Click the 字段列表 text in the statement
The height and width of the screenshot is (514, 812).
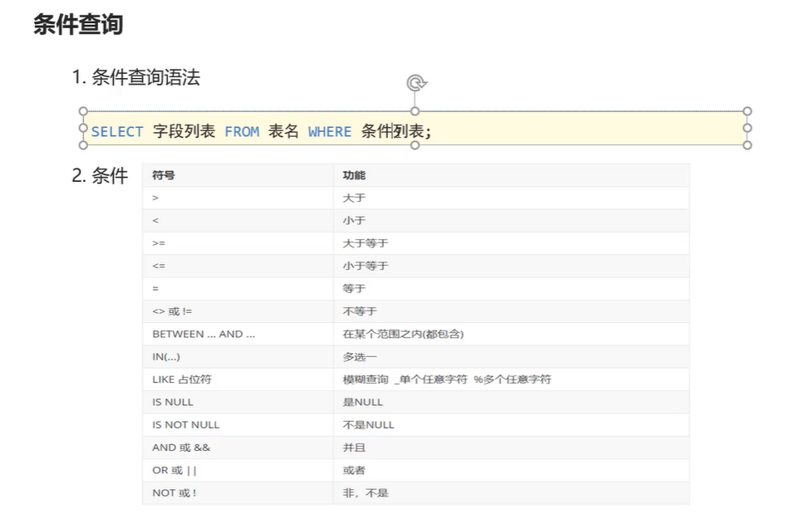point(184,131)
